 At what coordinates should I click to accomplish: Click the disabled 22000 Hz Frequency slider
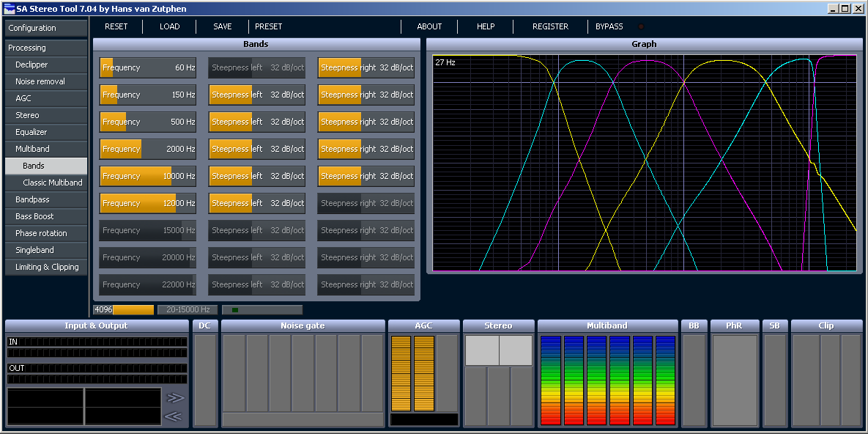tap(148, 285)
